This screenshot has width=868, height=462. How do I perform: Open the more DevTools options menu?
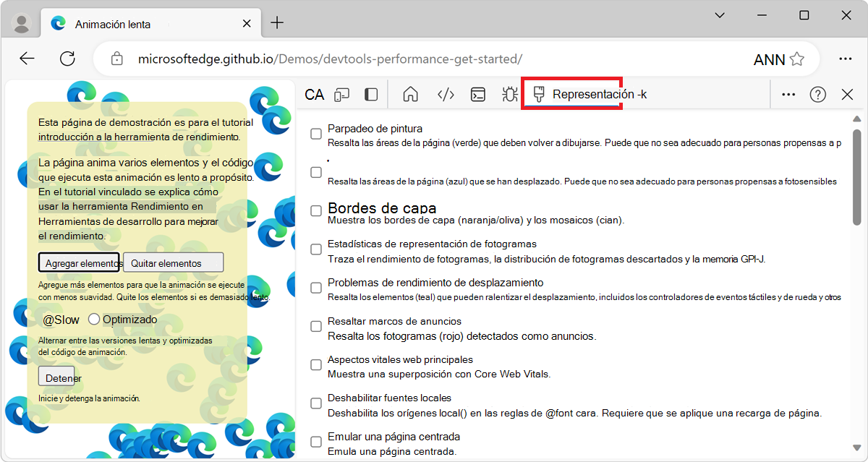[x=788, y=94]
